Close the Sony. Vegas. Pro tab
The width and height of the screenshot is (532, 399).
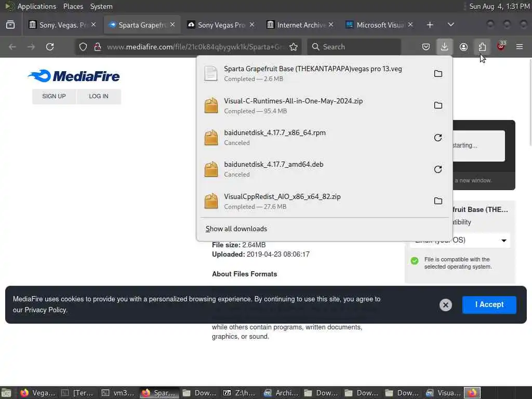[x=94, y=25]
